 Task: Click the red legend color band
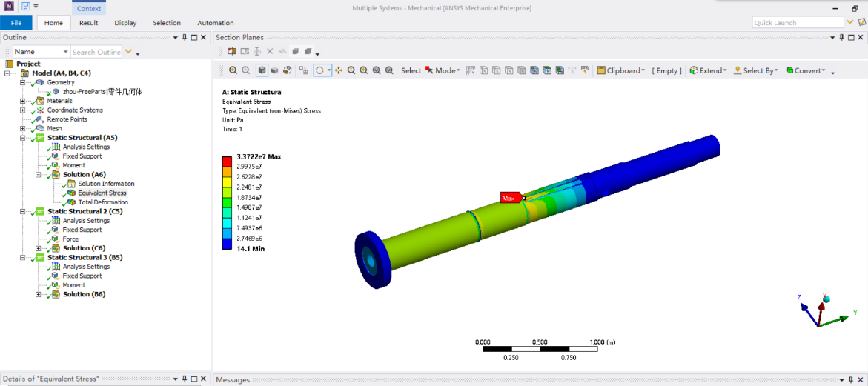click(227, 162)
